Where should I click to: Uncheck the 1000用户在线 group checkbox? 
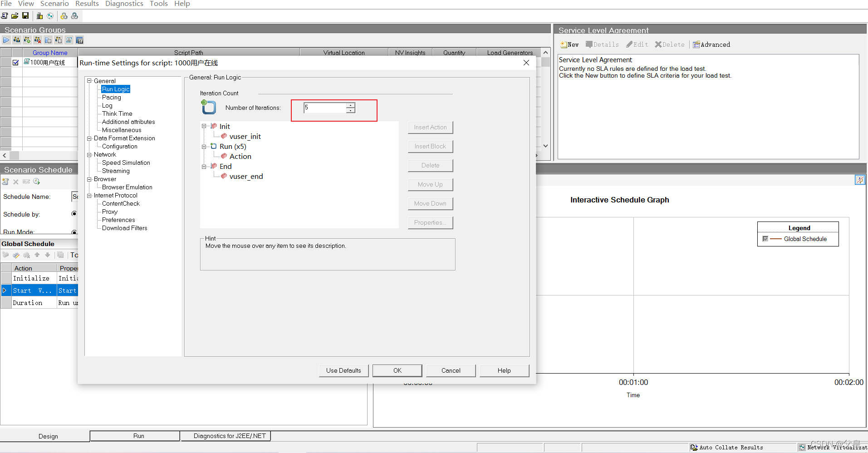16,63
